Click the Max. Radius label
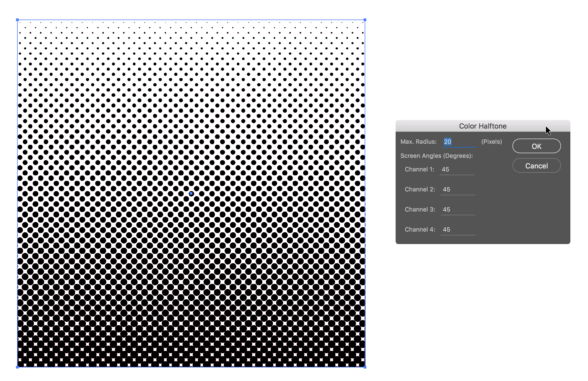Image resolution: width=588 pixels, height=381 pixels. tap(418, 142)
